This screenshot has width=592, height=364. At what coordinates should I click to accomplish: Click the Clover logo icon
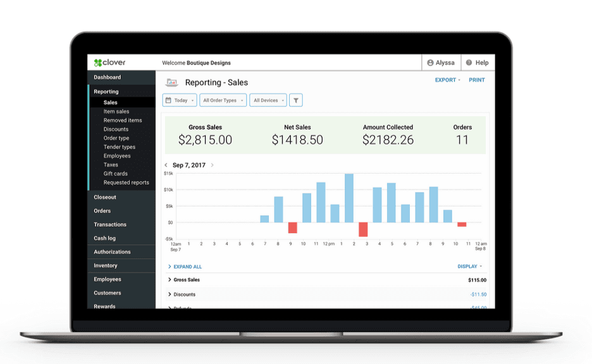coord(98,63)
